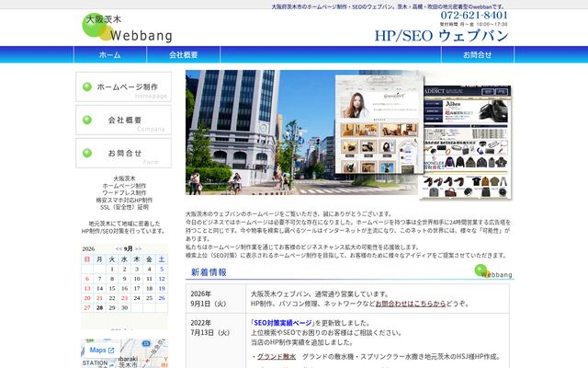Click the Webbang logo in header

tap(127, 28)
